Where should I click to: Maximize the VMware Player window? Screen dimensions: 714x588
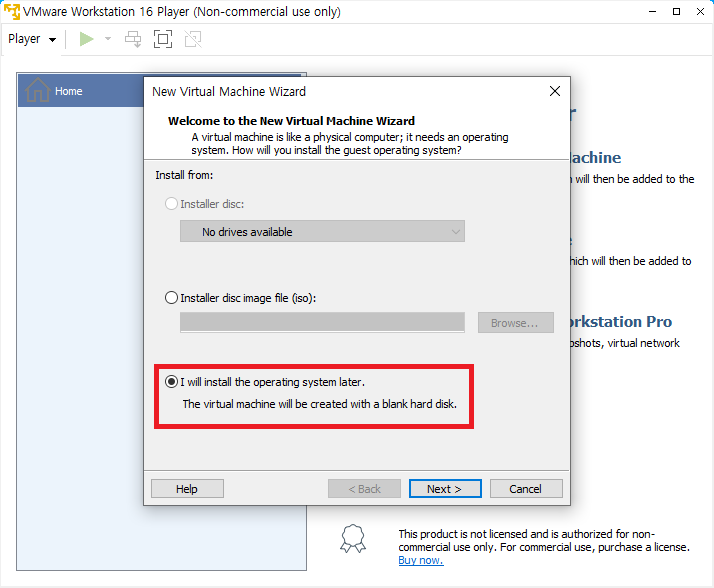tap(677, 11)
